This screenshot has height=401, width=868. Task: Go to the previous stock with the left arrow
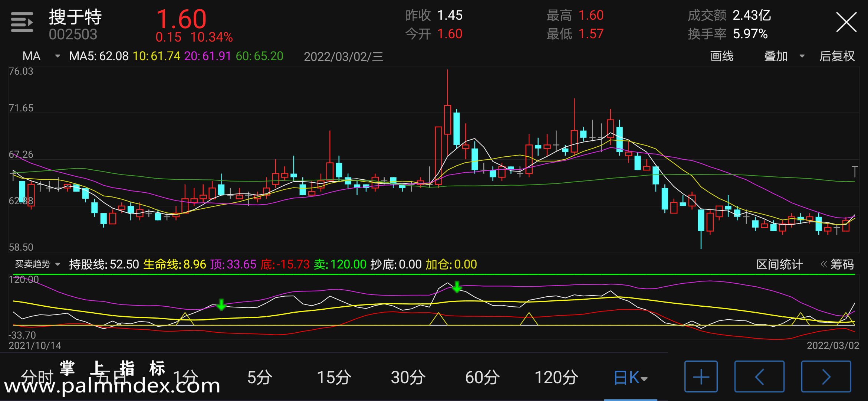[759, 376]
